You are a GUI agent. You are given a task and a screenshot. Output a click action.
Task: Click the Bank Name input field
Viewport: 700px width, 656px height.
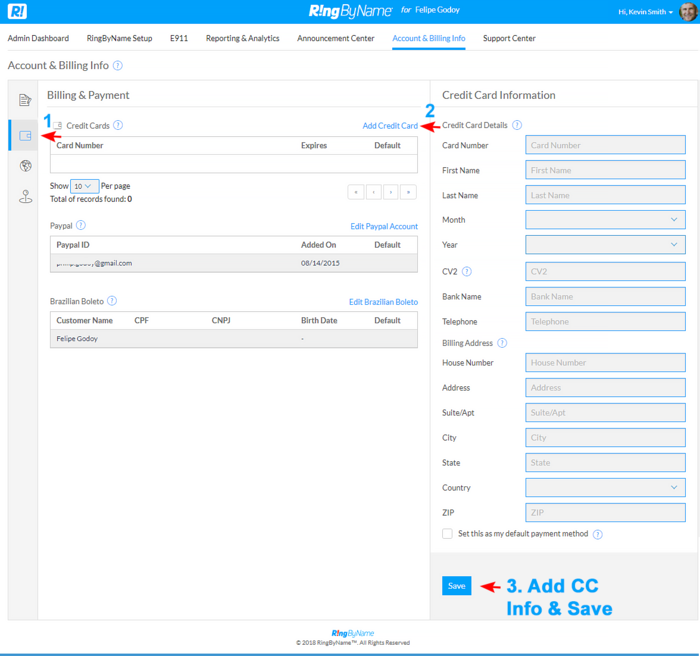(x=605, y=297)
